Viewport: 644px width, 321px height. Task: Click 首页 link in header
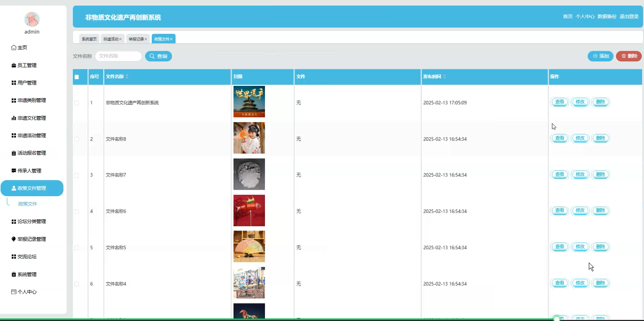tap(568, 16)
